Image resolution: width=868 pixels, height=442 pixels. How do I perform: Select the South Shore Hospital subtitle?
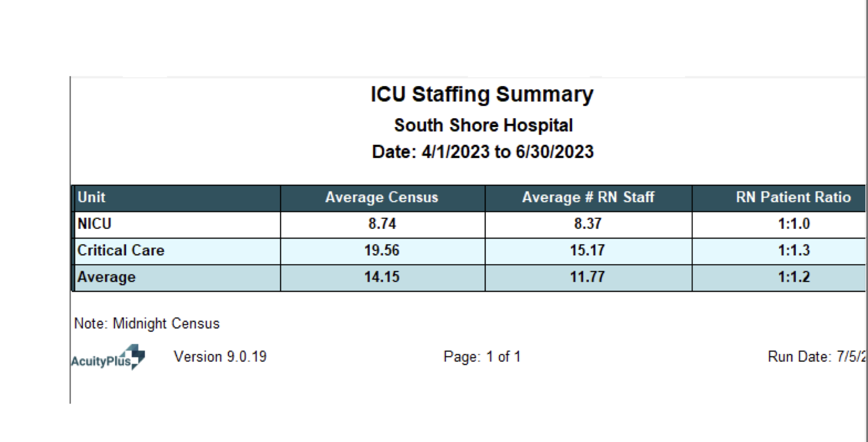pos(483,125)
